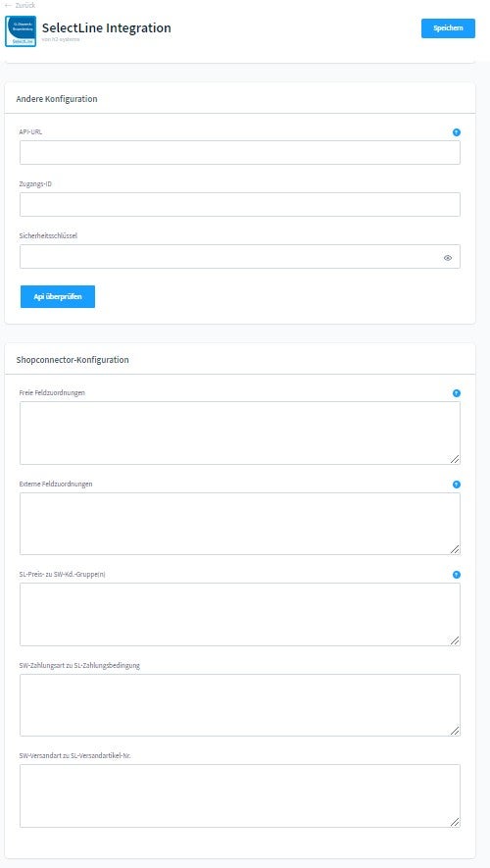Click the SW-Zahlungsart zu SL-Zahlungsbedingung text area
The image size is (490, 868).
click(240, 705)
